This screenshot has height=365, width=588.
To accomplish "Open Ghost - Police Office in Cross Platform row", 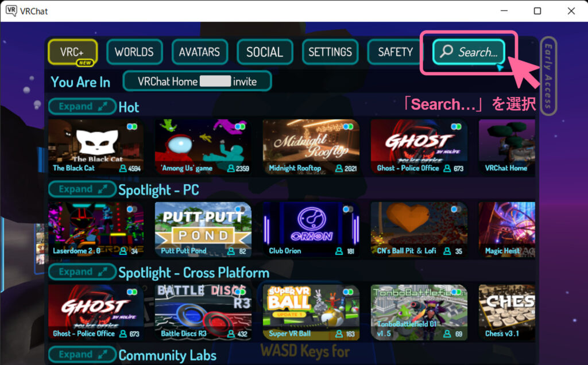I will pos(96,313).
